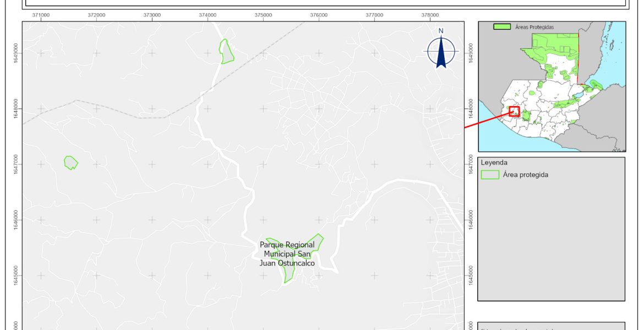The height and width of the screenshot is (330, 644).
Task: Select the small protected area polygon at far left
Action: [70, 162]
